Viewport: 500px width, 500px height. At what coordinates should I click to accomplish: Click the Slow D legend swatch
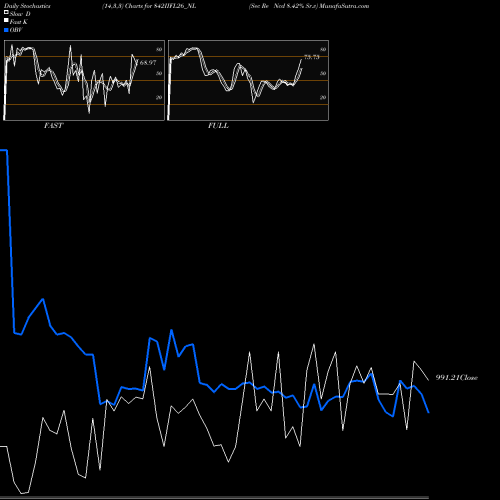tap(6, 12)
